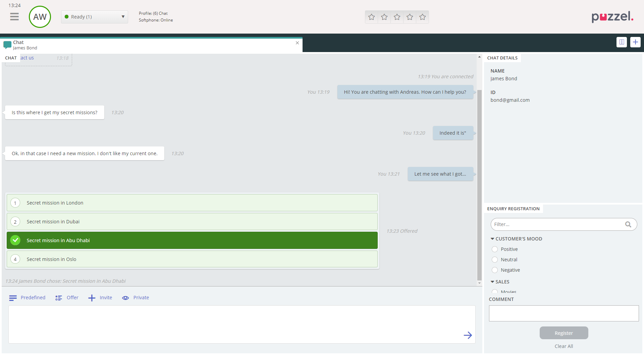Open the Offer options list
This screenshot has width=644, height=355.
click(x=67, y=298)
